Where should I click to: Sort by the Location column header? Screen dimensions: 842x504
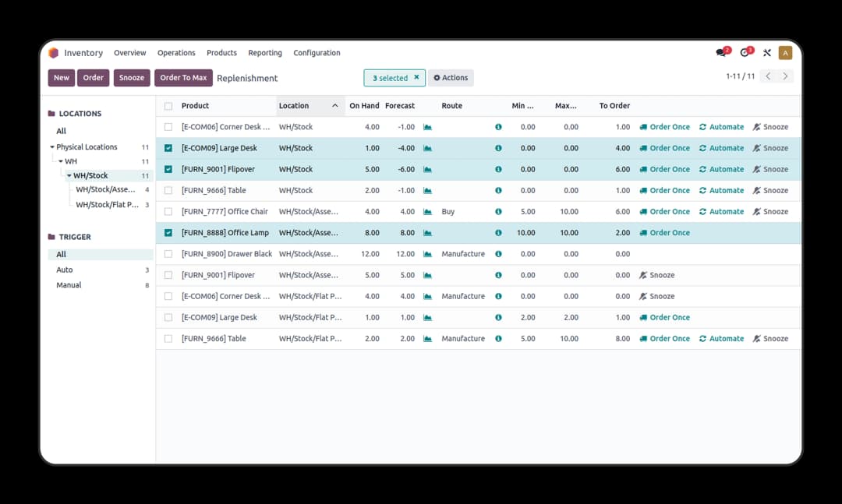(x=294, y=106)
